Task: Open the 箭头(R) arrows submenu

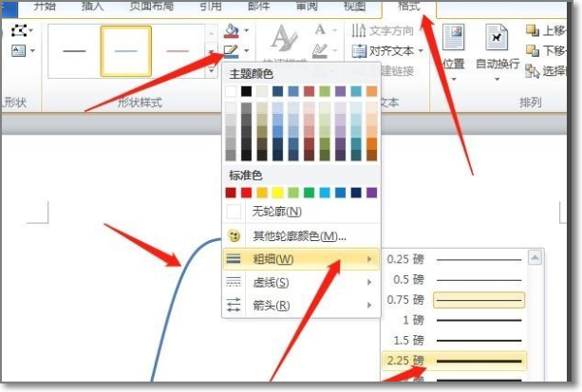Action: click(301, 306)
